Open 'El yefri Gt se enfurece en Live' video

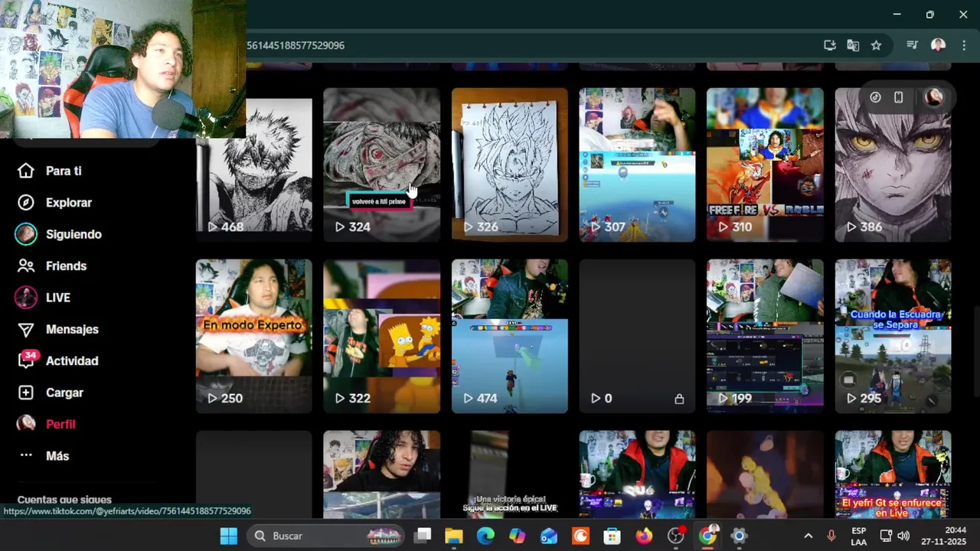tap(893, 474)
